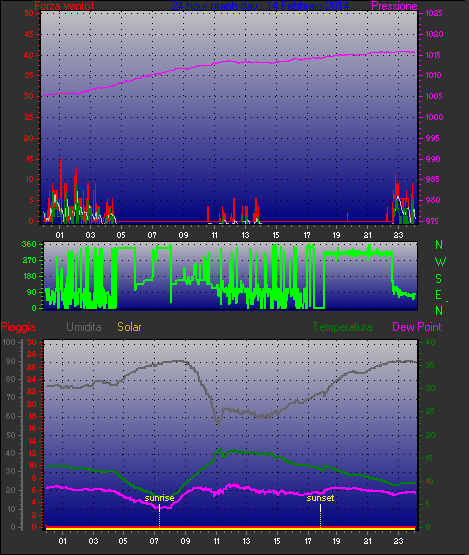Click the S compass direction label
The width and height of the screenshot is (469, 555).
439,279
